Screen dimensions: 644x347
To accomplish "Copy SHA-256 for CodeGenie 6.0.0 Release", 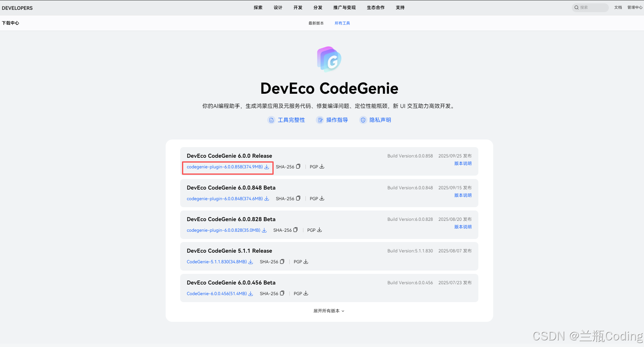I will point(298,167).
